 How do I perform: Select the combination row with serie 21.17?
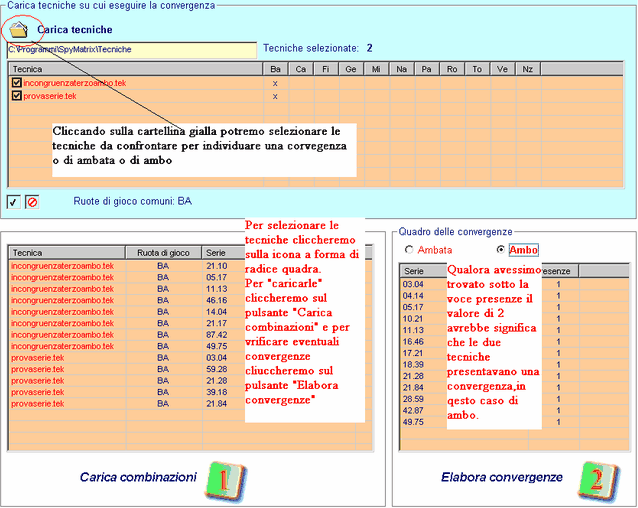pos(127,323)
